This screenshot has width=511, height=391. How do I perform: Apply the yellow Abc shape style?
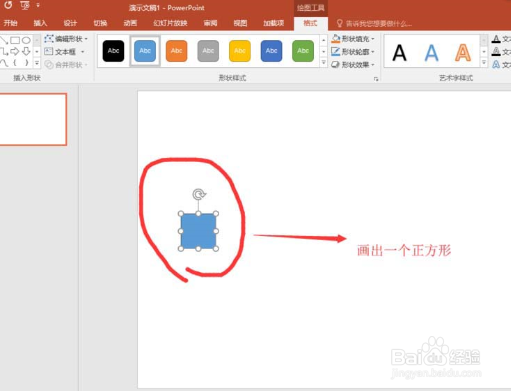(240, 51)
